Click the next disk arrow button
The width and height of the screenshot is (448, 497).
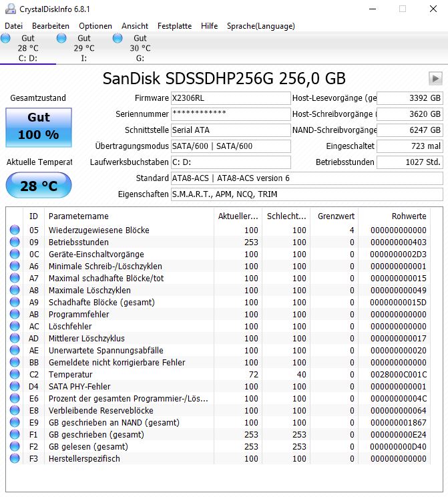435,78
